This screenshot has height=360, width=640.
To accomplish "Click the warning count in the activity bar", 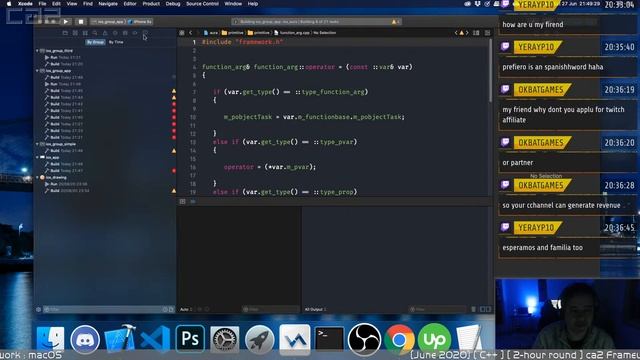I will point(396,22).
